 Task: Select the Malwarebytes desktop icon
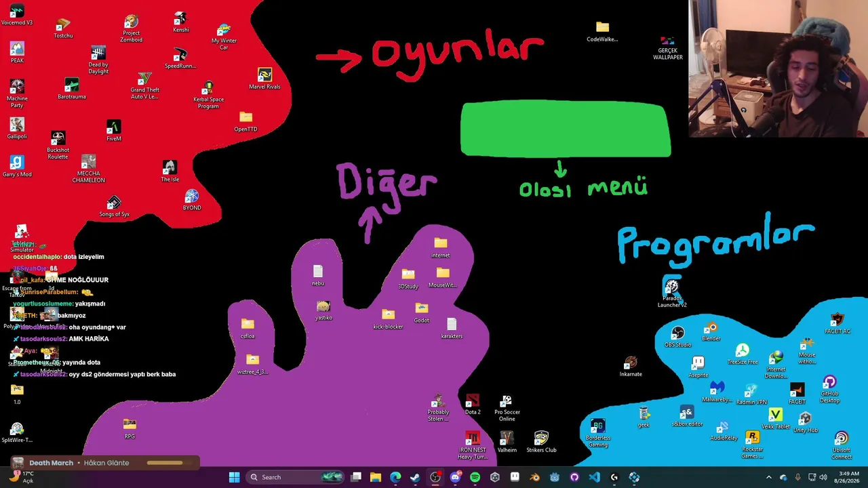717,392
